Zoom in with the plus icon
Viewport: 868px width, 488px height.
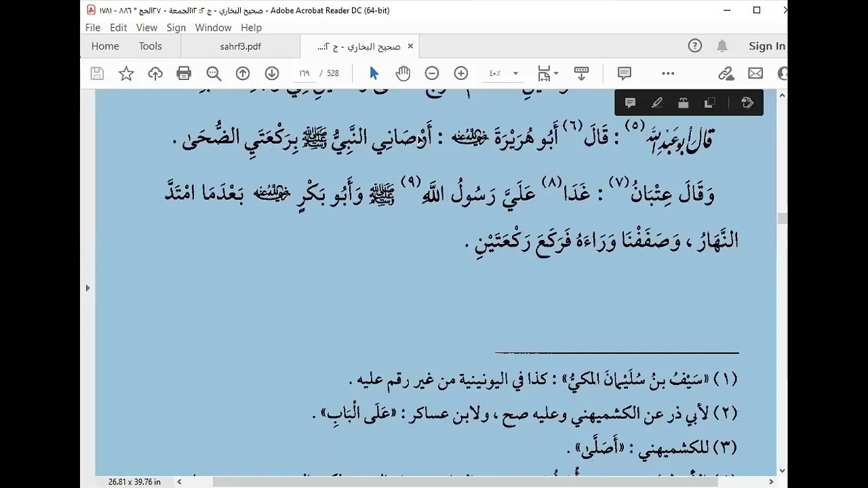461,73
